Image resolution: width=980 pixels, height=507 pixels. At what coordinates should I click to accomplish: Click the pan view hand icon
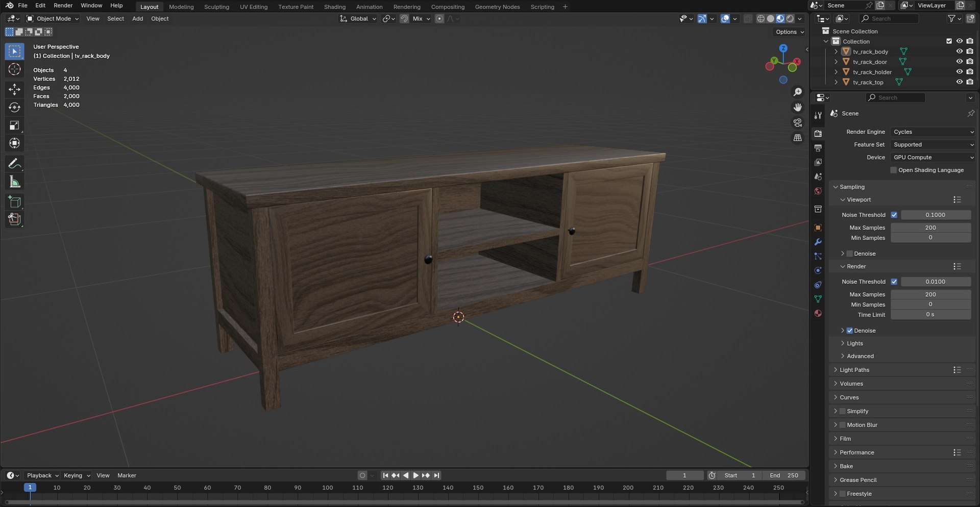click(x=797, y=108)
